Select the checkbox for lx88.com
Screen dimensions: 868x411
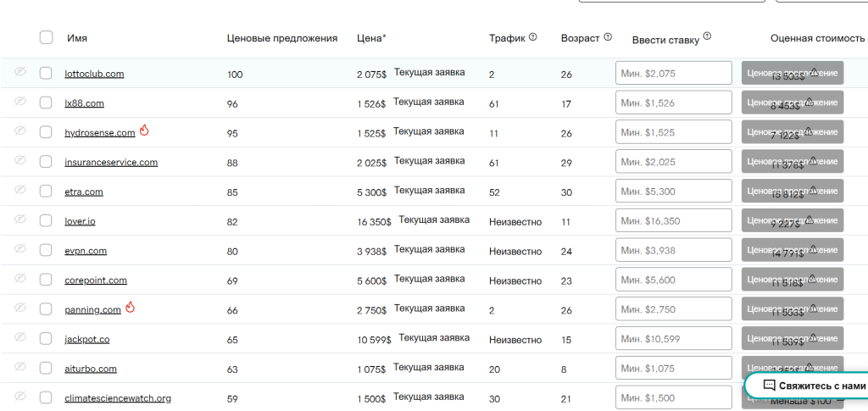[46, 103]
